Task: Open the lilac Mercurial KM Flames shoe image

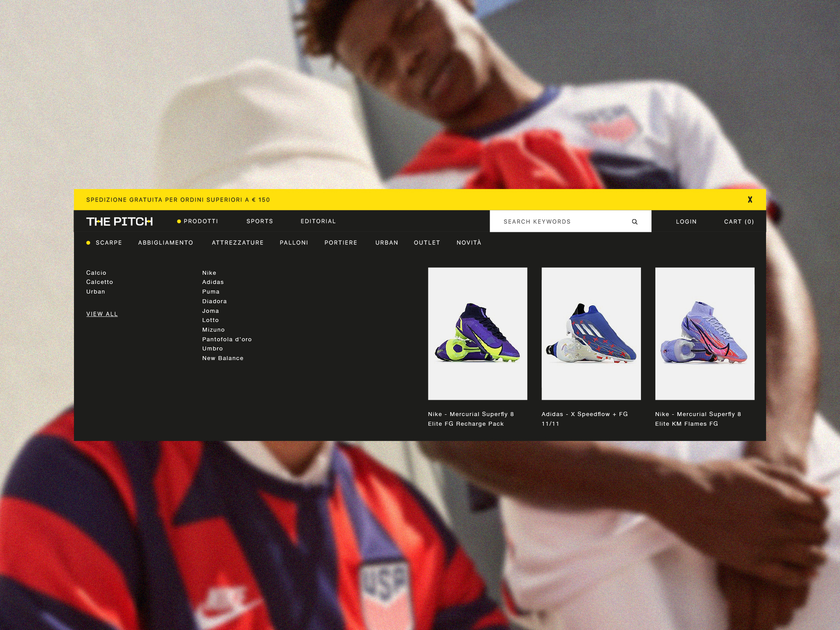Action: [x=705, y=334]
